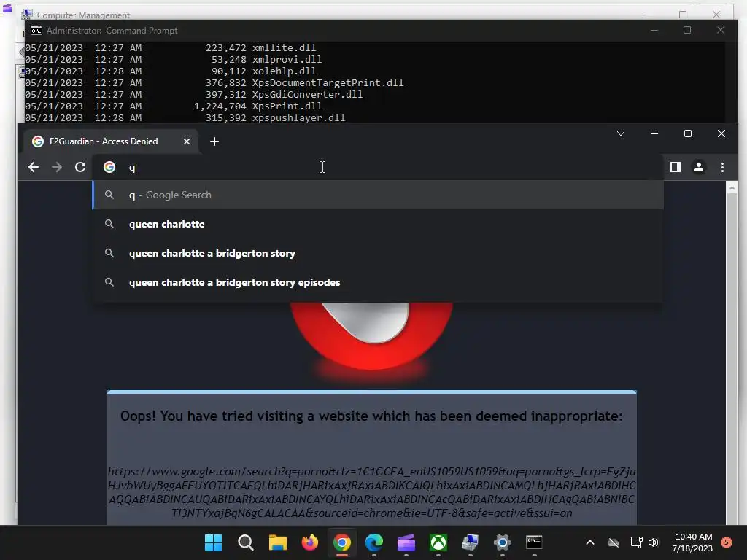Launch Firefox from taskbar
747x560 pixels.
click(309, 542)
